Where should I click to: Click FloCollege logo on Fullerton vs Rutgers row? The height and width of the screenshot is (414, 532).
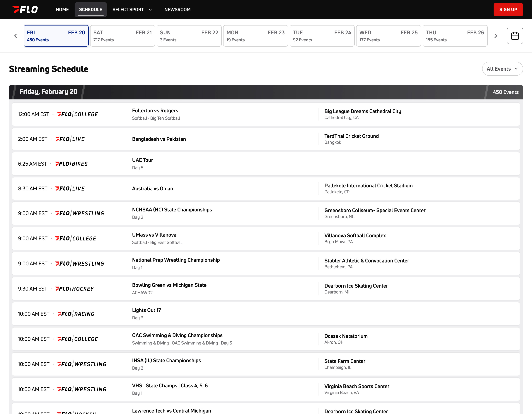click(77, 114)
